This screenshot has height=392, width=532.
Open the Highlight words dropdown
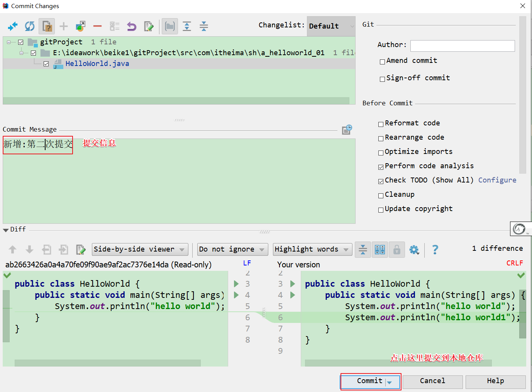(x=312, y=250)
